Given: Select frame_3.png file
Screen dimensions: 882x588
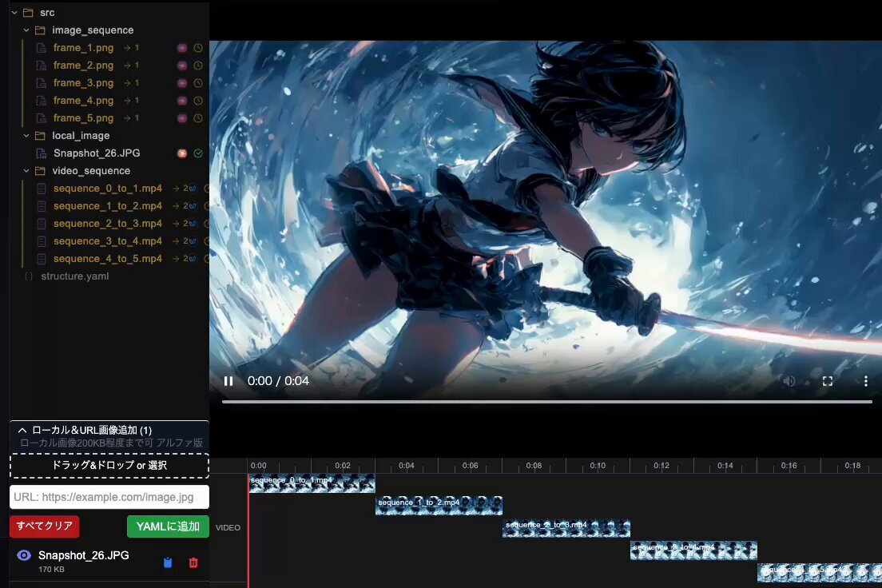Looking at the screenshot, I should [x=83, y=83].
